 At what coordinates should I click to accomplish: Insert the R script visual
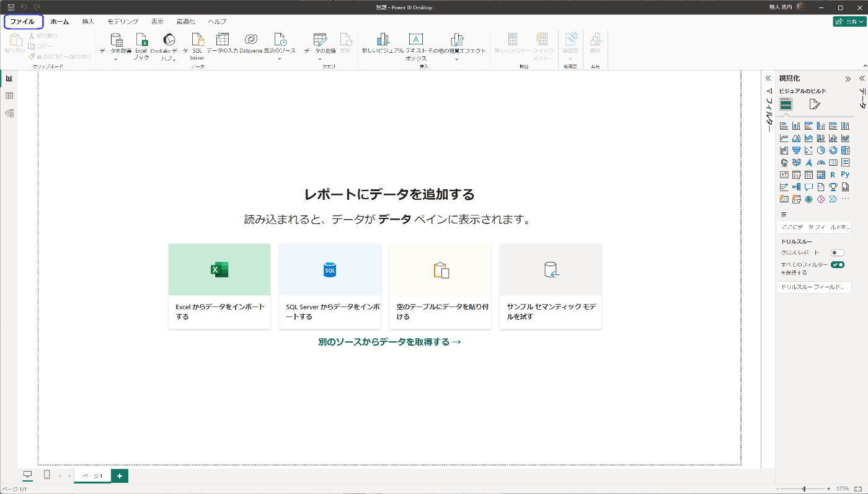pyautogui.click(x=833, y=174)
